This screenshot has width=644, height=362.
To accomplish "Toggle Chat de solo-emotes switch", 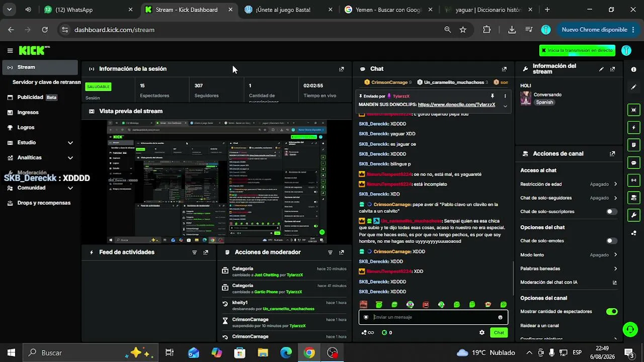I will (x=611, y=241).
